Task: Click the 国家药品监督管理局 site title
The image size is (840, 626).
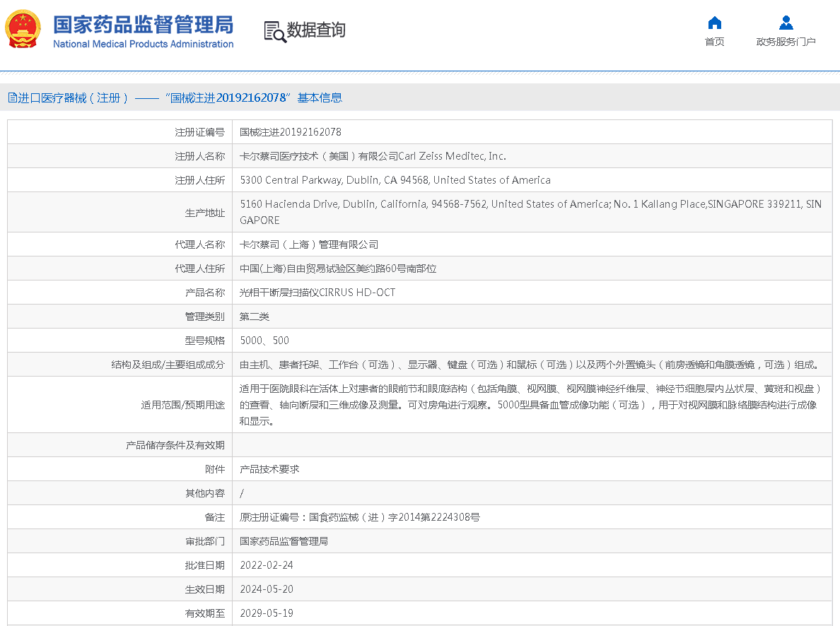Action: 143,24
